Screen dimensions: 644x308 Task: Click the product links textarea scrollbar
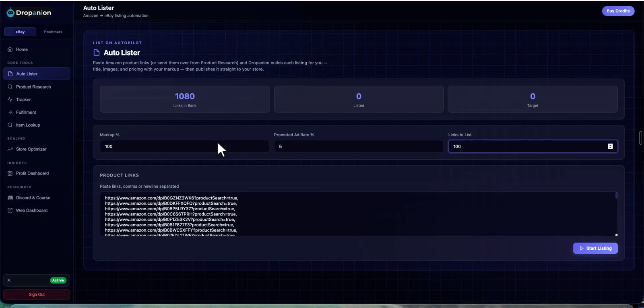coord(616,195)
